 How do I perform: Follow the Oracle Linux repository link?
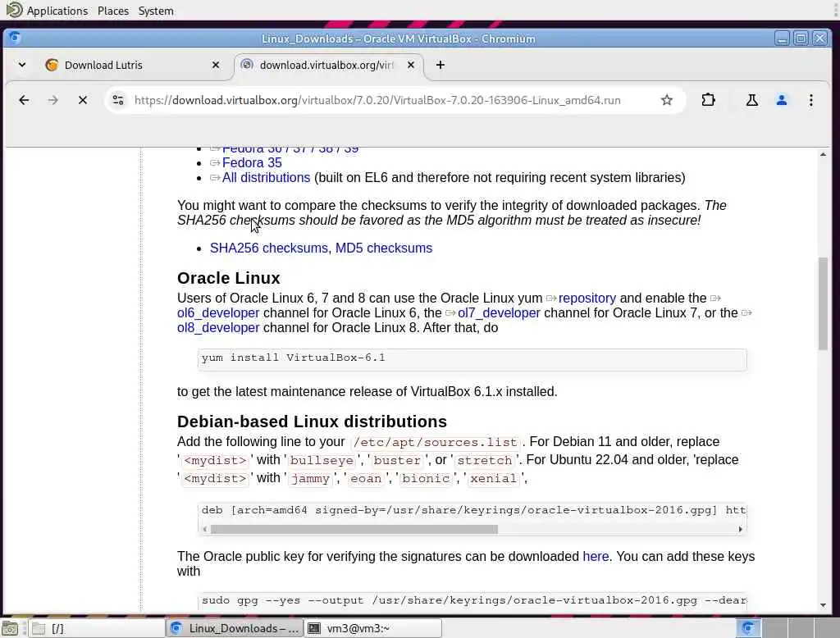coord(587,298)
